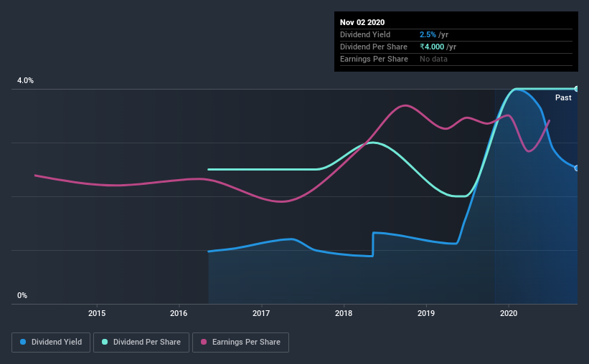Image resolution: width=589 pixels, height=364 pixels.
Task: Click the teal endpoint marker at 4.0% line
Action: point(576,89)
